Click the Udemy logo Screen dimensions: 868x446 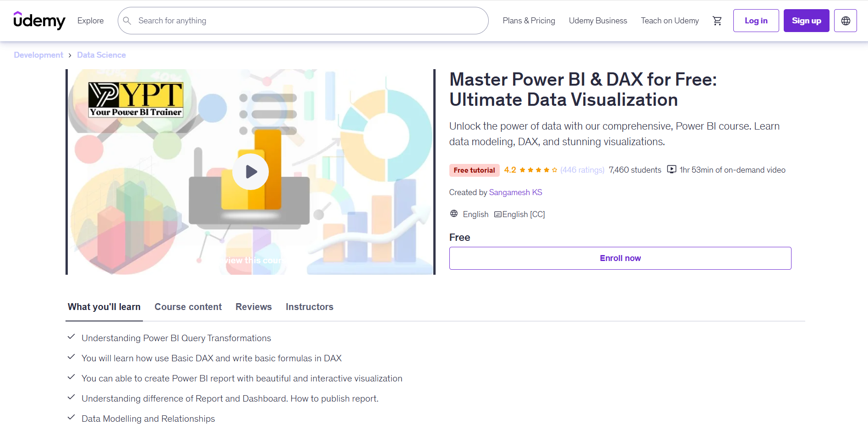pos(39,21)
